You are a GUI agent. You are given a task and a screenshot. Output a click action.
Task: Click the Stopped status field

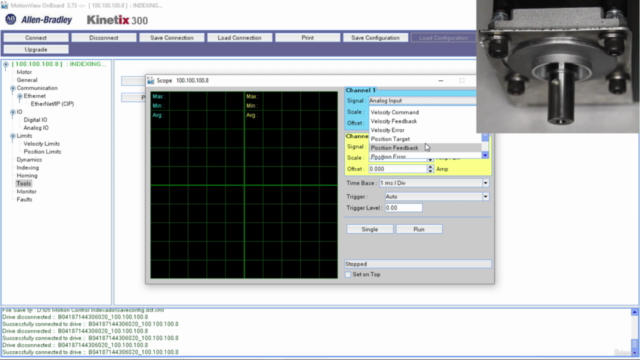pyautogui.click(x=418, y=264)
